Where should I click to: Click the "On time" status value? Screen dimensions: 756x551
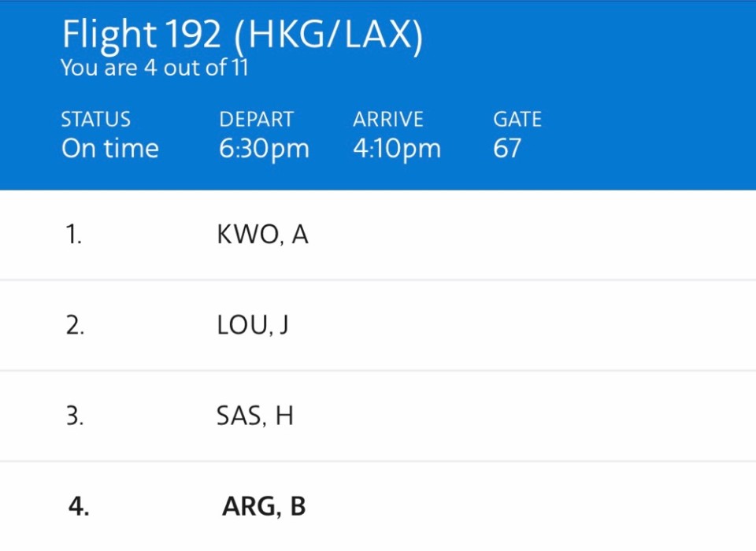point(110,149)
